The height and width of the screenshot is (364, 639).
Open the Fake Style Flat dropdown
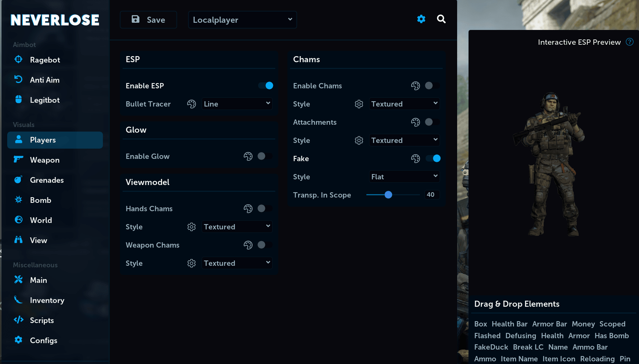coord(404,177)
